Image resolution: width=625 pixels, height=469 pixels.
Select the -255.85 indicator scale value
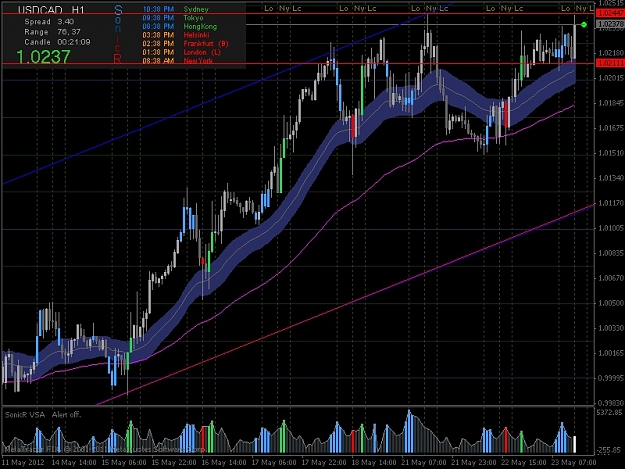(x=609, y=450)
